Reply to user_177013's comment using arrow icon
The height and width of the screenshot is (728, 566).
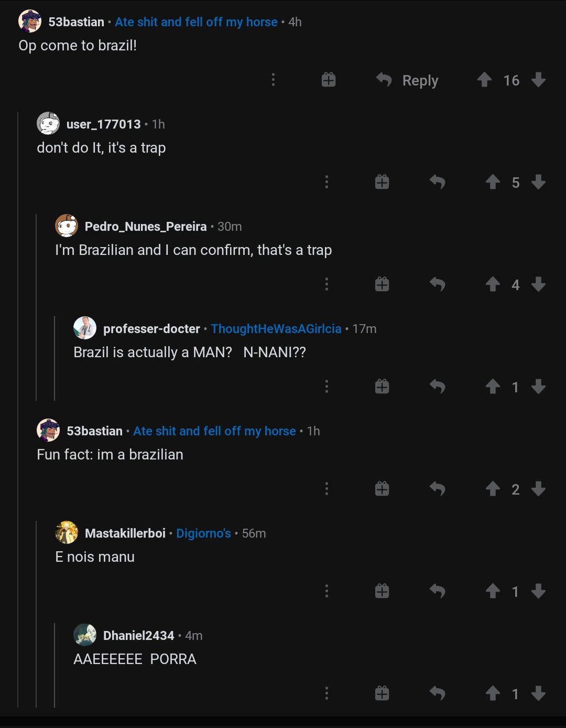point(437,182)
